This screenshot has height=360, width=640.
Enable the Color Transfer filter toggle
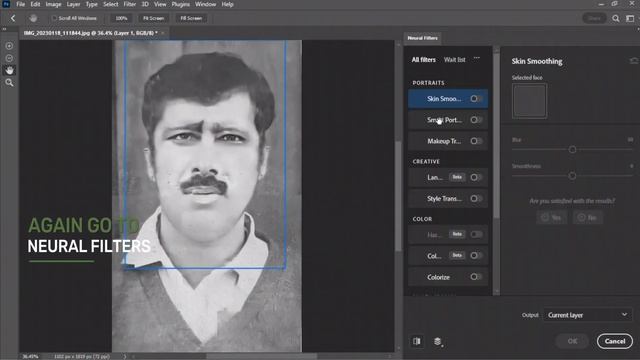pos(476,256)
